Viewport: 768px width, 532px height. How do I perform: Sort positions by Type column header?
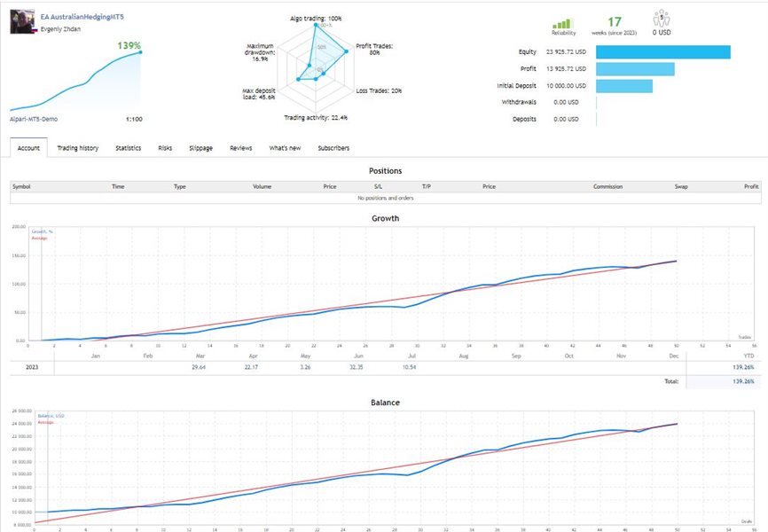tap(180, 186)
